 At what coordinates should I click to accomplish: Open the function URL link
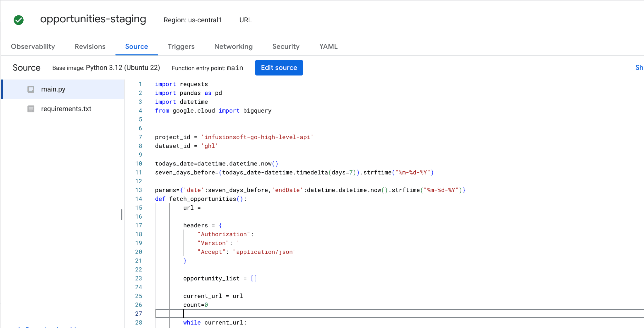click(245, 20)
